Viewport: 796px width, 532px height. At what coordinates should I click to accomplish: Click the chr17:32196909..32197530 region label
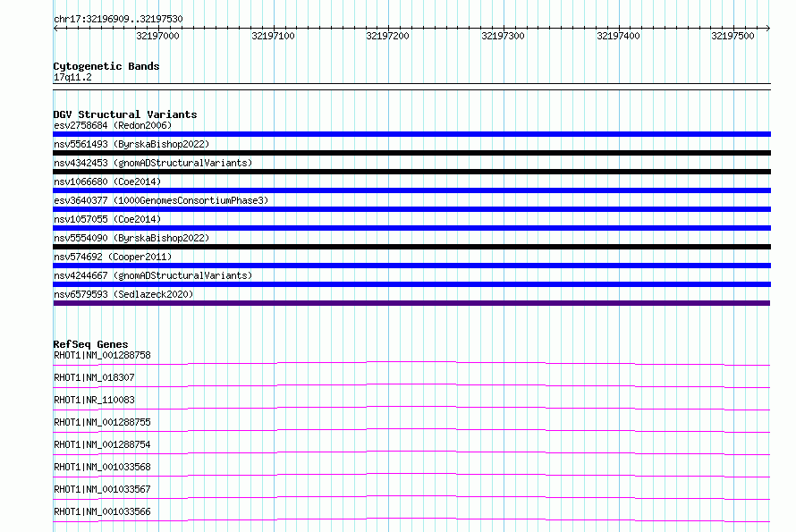click(x=118, y=19)
